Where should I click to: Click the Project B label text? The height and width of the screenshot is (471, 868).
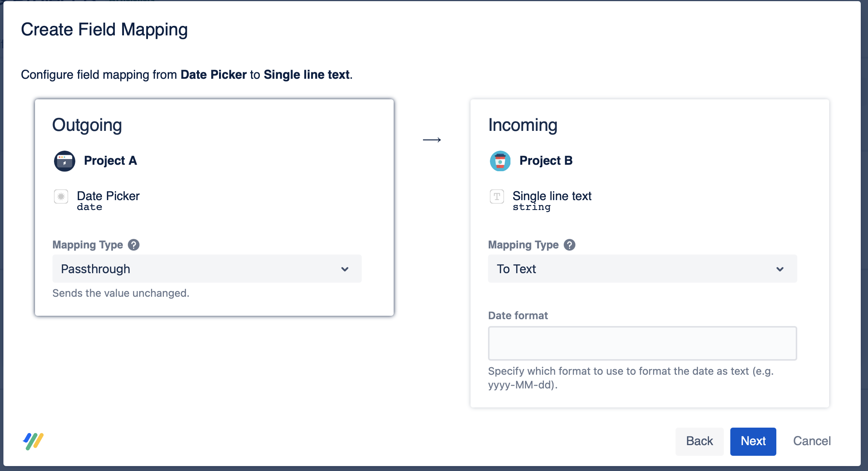pos(546,161)
